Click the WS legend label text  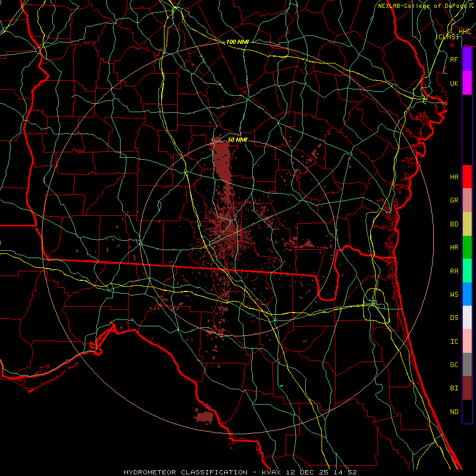[x=454, y=294]
